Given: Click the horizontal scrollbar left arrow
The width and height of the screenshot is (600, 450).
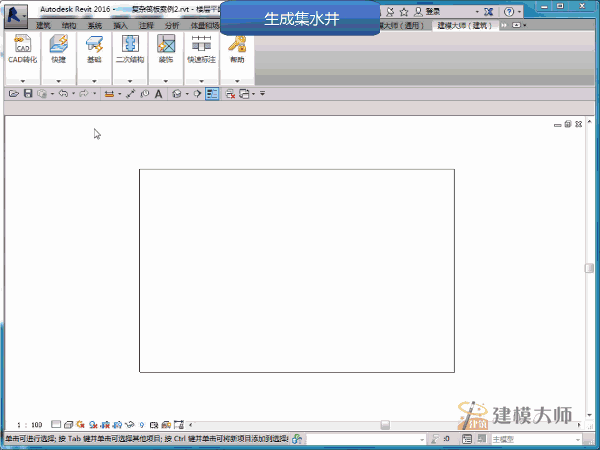Looking at the screenshot, I should pyautogui.click(x=191, y=425).
